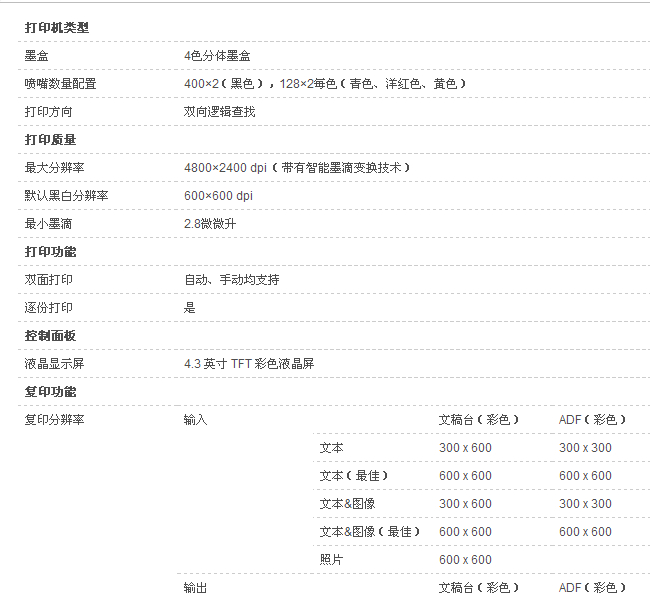
Task: Click the 打印机类型 section heading
Action: (56, 28)
